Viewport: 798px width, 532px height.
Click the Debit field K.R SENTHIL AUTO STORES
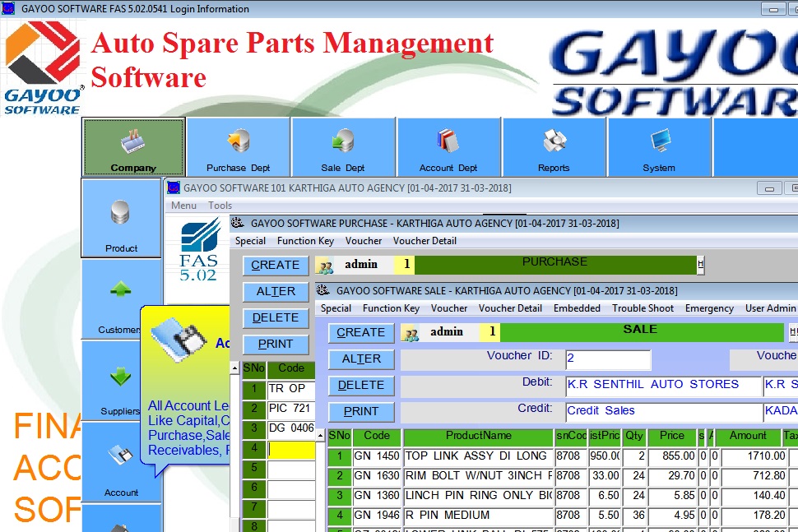point(664,386)
